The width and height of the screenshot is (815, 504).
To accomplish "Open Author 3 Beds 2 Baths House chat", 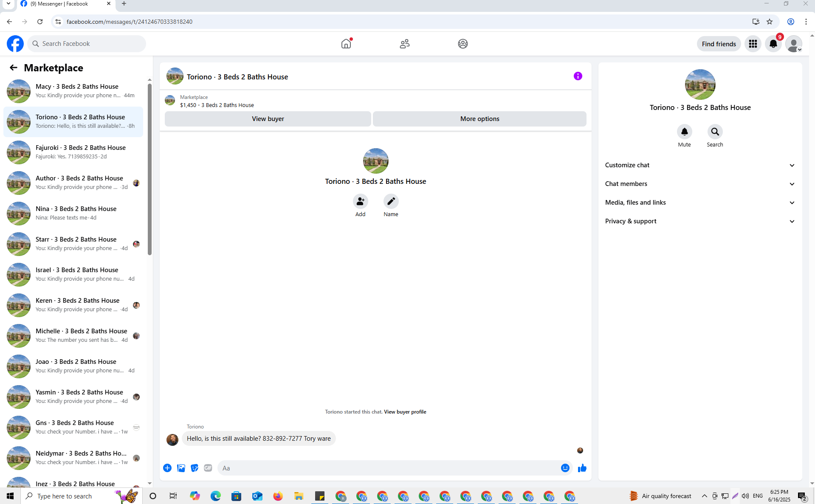I will 73,183.
